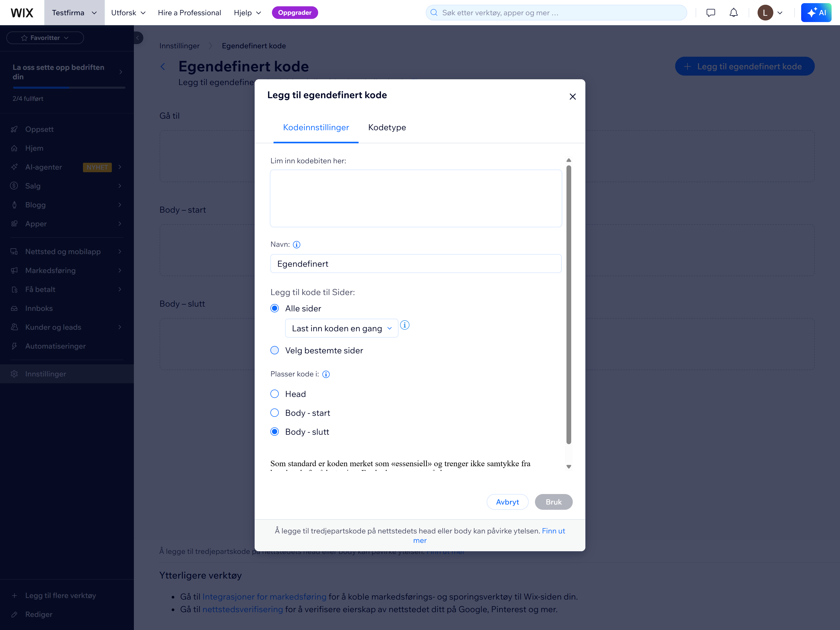Open Innstillinger in the sidebar
The height and width of the screenshot is (630, 840).
(67, 374)
